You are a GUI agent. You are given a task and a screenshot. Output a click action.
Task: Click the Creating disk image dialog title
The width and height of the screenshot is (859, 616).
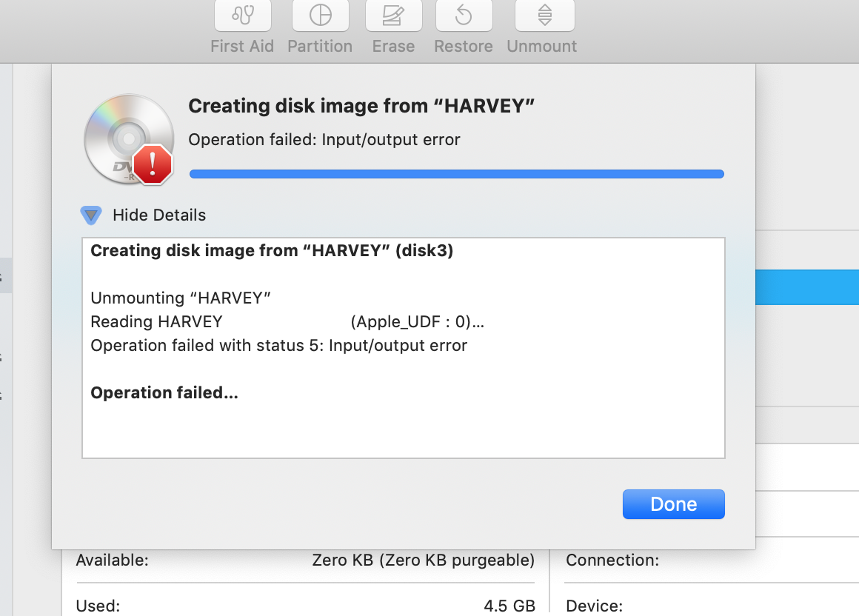(361, 106)
